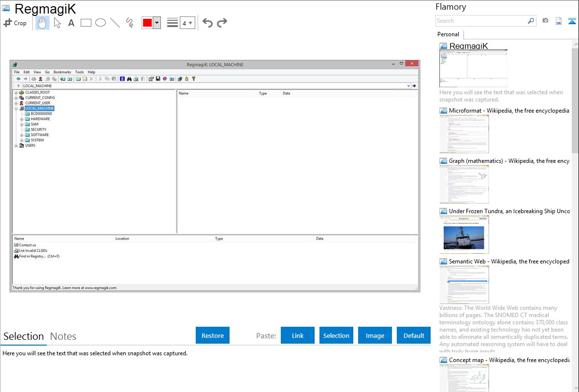The image size is (579, 392).
Task: Switch to the Personal tab
Action: [x=449, y=34]
